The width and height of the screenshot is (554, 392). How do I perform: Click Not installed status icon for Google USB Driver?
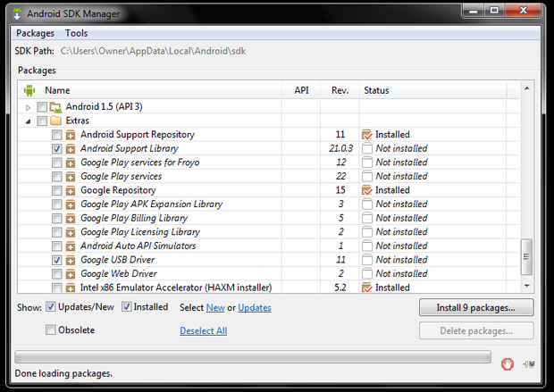(367, 260)
